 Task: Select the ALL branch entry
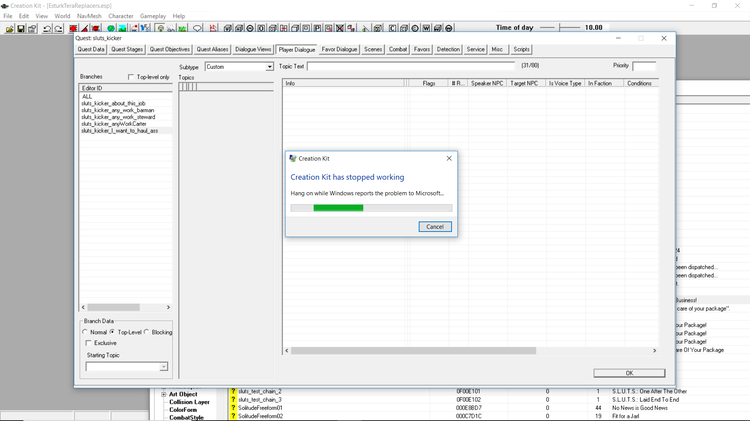[x=87, y=97]
